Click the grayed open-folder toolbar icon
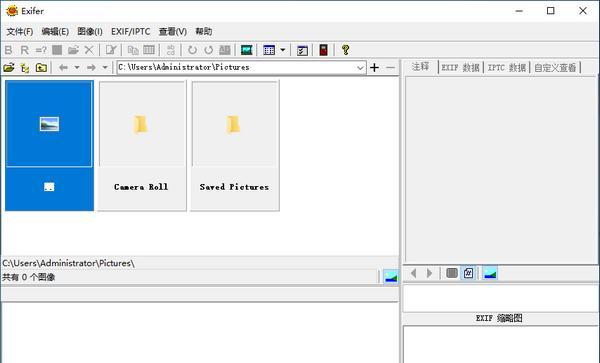The image size is (600, 363). pos(73,50)
